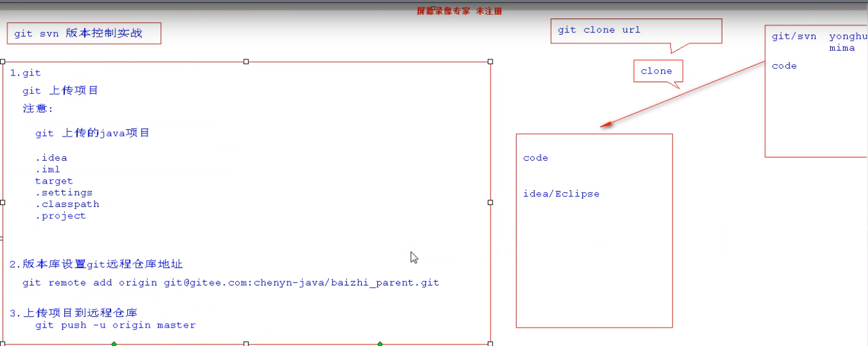This screenshot has width=868, height=346.
Task: Click the ".classpath" entry
Action: coord(67,204)
